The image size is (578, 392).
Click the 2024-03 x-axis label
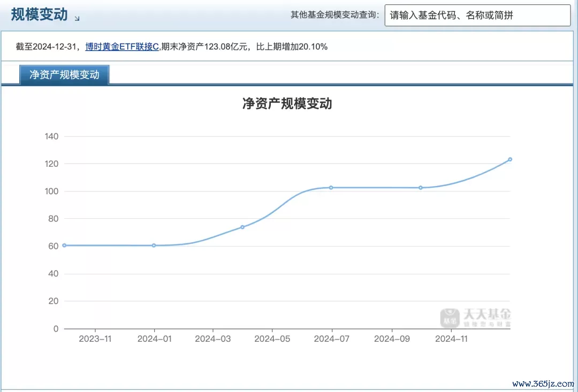tap(213, 339)
